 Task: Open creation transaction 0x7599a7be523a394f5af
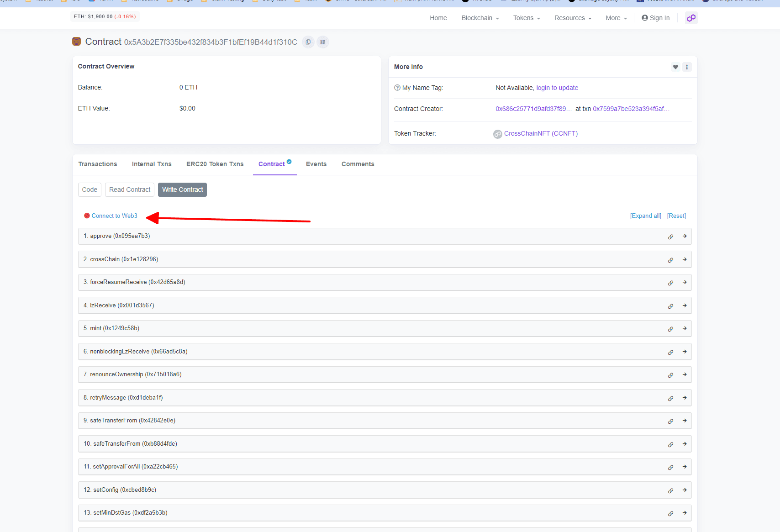631,109
